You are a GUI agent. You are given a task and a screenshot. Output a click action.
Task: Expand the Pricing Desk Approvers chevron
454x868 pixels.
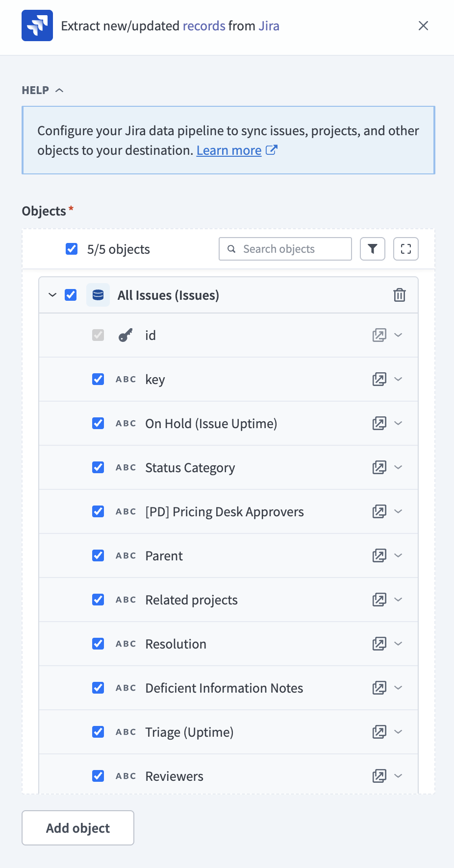[x=398, y=511]
